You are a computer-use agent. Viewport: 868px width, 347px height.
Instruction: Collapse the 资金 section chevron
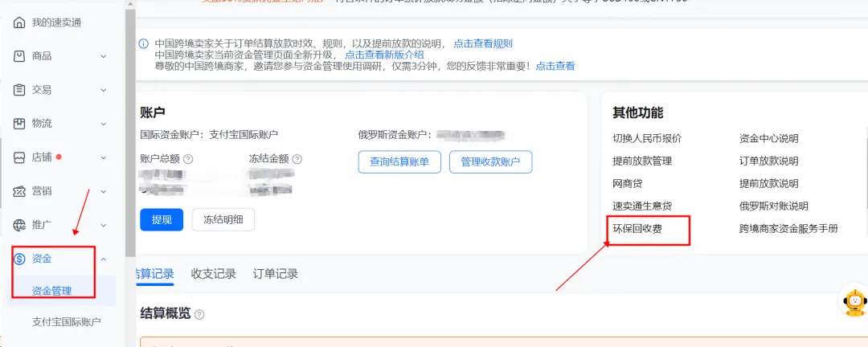pyautogui.click(x=103, y=259)
